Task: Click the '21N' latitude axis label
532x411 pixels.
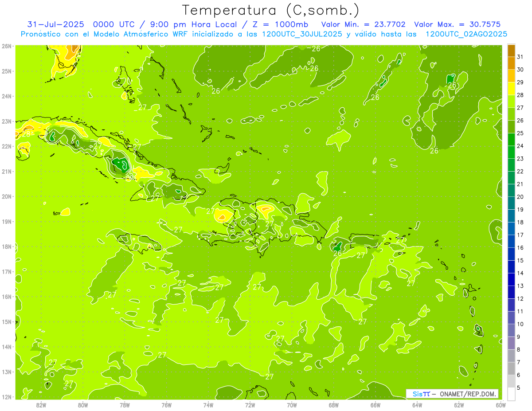Action: (x=6, y=172)
